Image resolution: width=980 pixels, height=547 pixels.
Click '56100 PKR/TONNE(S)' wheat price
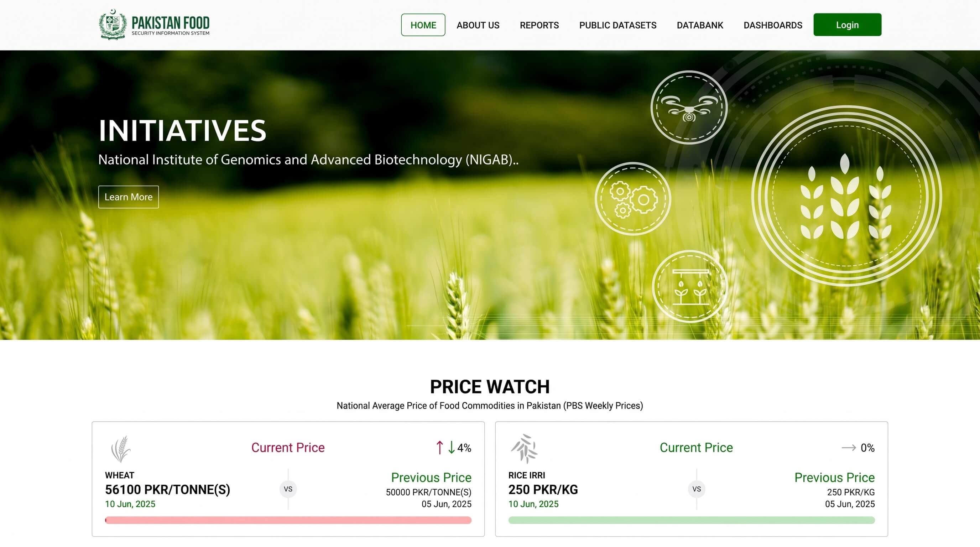[167, 490]
